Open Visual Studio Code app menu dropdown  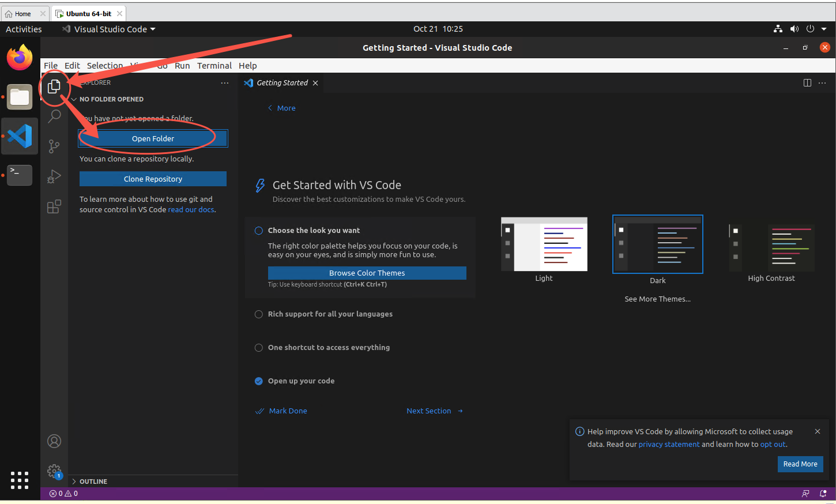point(110,29)
